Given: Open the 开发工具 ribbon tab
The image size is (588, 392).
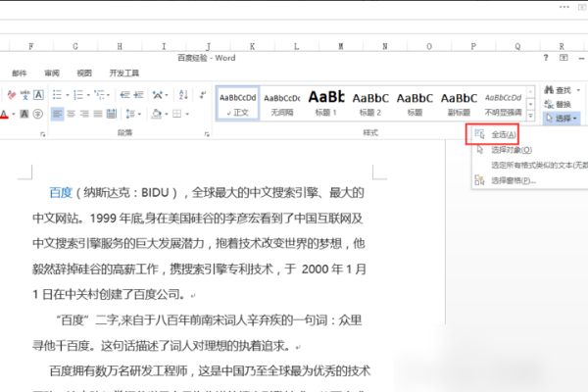Looking at the screenshot, I should pos(124,73).
